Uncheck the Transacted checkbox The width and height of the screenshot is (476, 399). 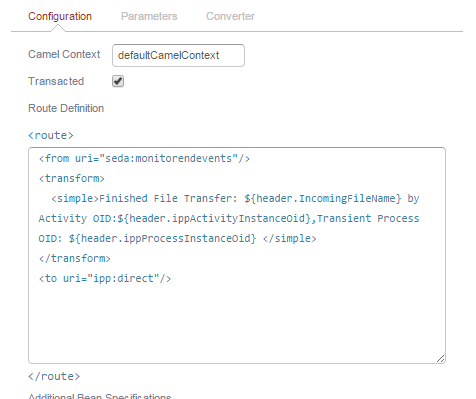pos(118,81)
